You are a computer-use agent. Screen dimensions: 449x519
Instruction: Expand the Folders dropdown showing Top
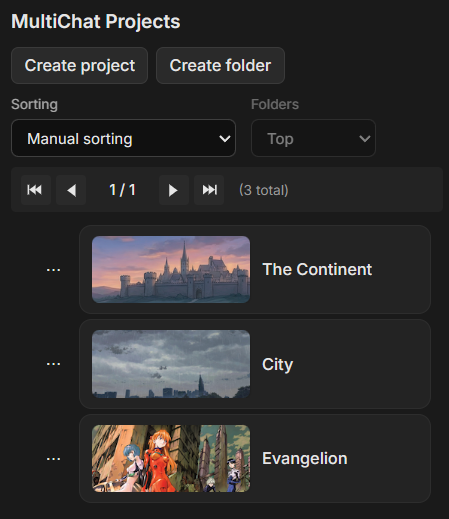coord(313,138)
